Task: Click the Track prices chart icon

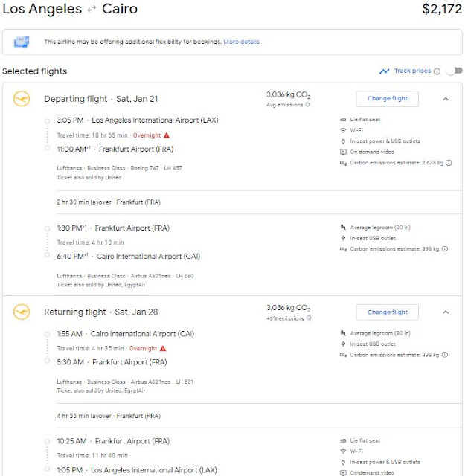Action: (x=384, y=71)
